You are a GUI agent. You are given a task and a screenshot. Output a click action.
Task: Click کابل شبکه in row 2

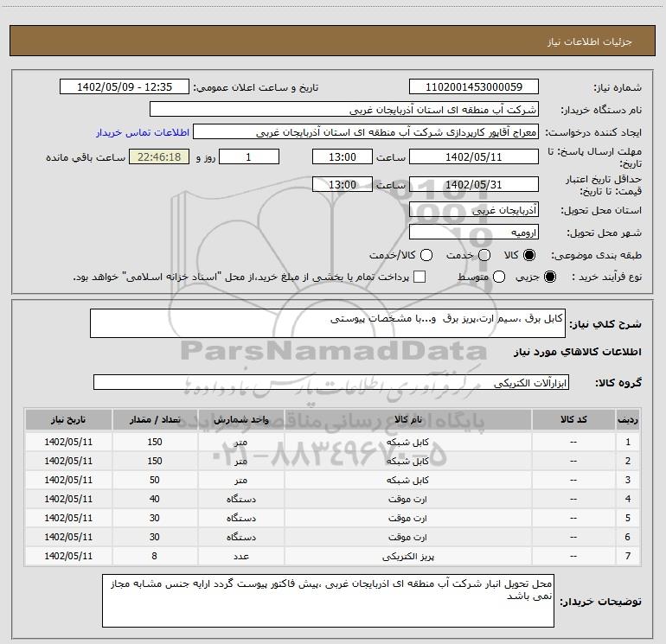click(x=407, y=461)
